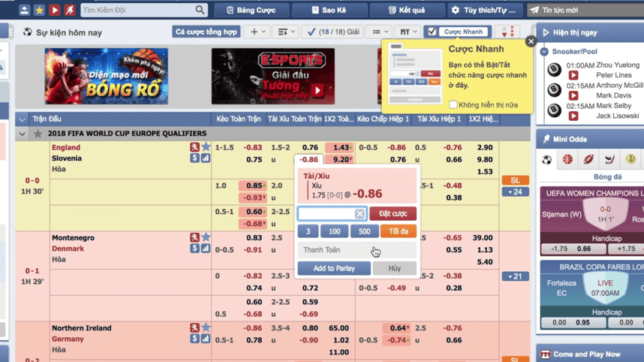Open the Kết quả tab

coord(406,11)
